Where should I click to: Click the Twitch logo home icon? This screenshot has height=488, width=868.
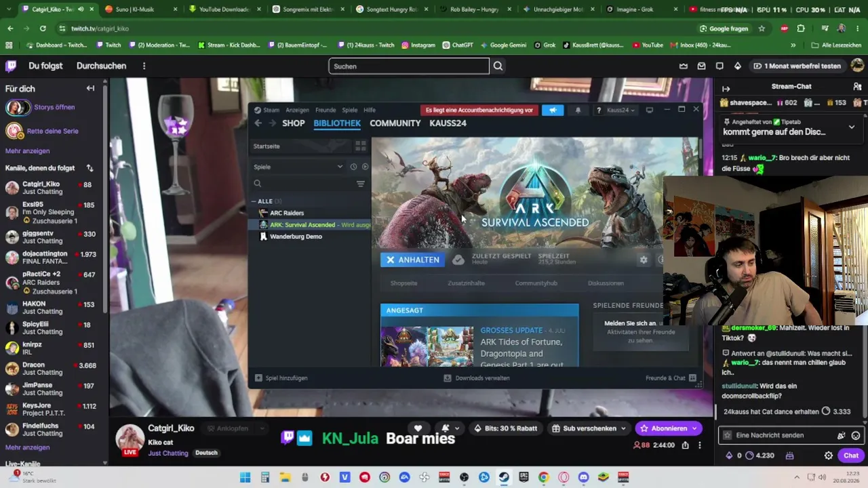tap(11, 66)
